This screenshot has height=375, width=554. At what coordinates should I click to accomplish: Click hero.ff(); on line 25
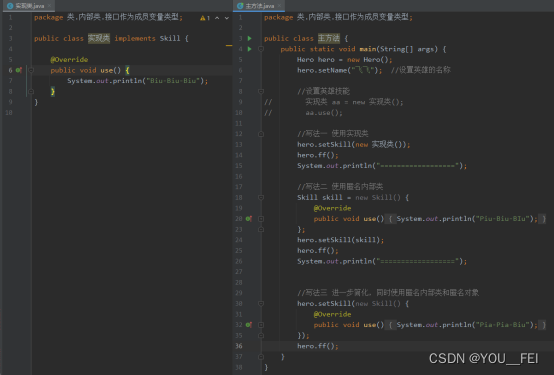(318, 251)
